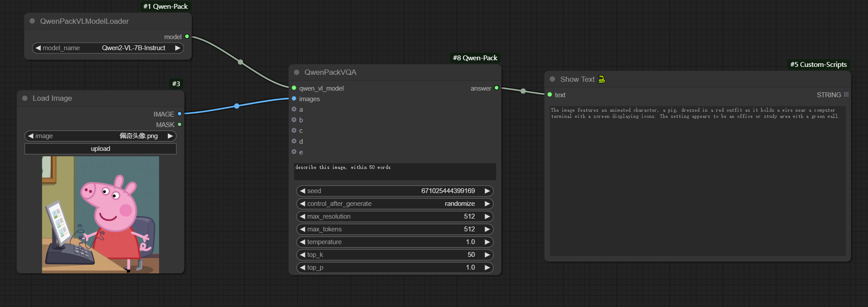The height and width of the screenshot is (307, 868).
Task: Click the model output socket on loader
Action: click(x=187, y=37)
